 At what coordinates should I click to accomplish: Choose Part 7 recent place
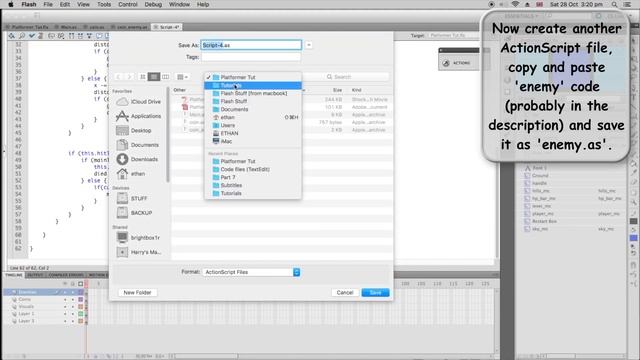253,178
